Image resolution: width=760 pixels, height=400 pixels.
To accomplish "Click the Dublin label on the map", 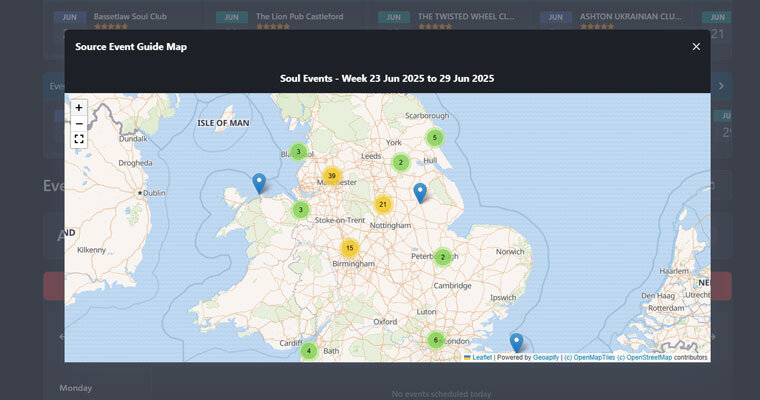I will 154,193.
